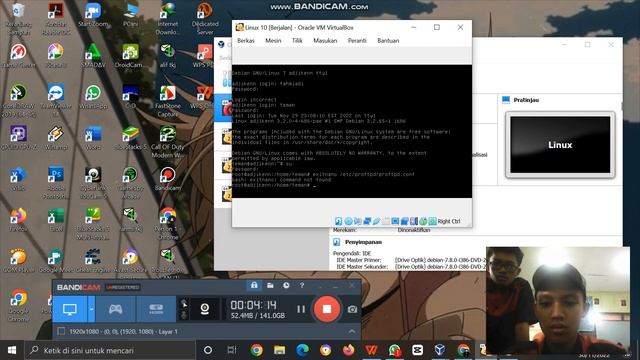640x360 pixels.
Task: Open the Bandicam scheduled recording clock icon
Action: (x=286, y=285)
